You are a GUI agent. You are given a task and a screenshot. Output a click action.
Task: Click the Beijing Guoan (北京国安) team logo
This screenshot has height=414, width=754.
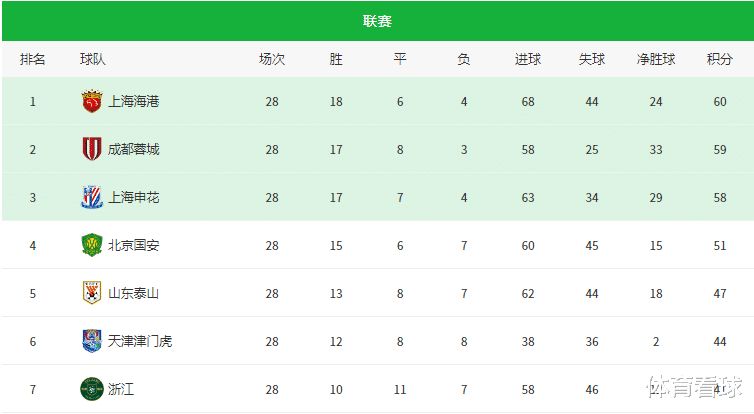[92, 245]
